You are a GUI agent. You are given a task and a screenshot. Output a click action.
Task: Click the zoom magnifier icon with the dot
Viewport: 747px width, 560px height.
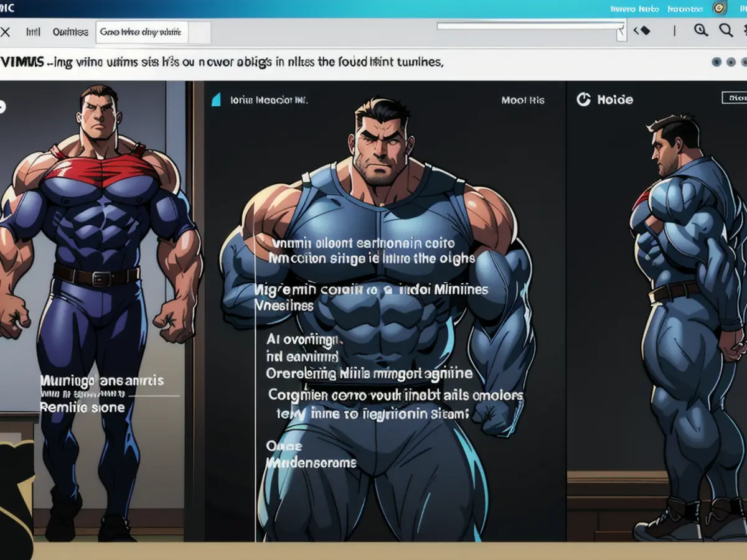click(x=701, y=30)
